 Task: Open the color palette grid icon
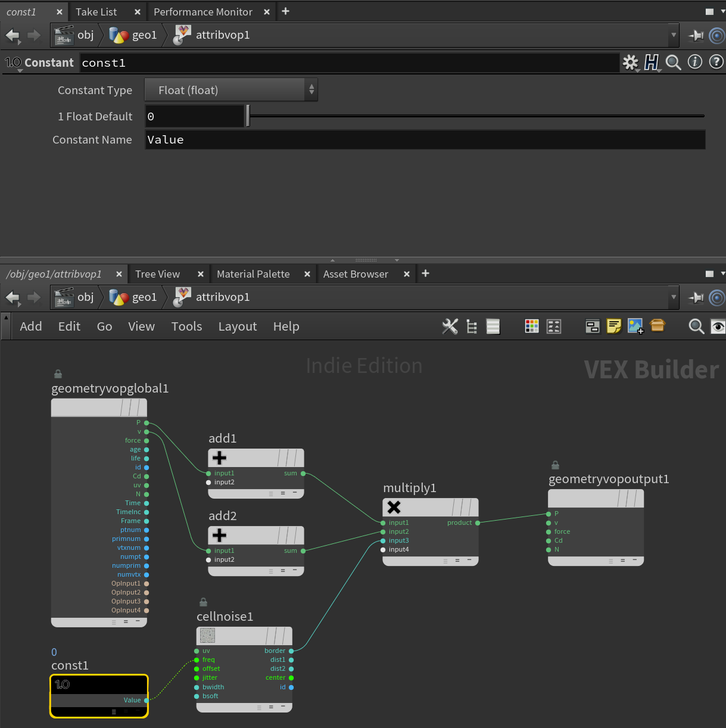click(532, 326)
